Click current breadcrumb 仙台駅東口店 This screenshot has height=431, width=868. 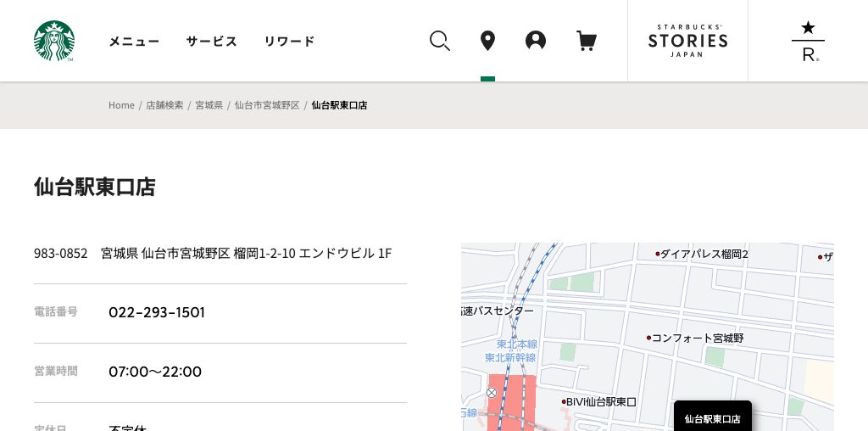click(339, 105)
